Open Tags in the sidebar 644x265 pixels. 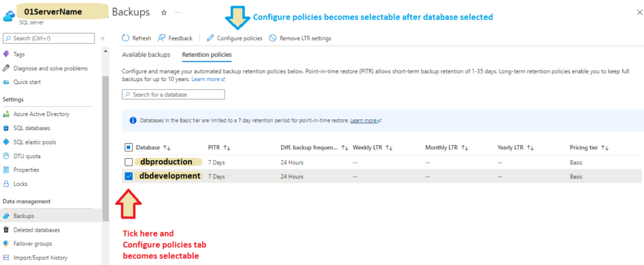click(19, 54)
